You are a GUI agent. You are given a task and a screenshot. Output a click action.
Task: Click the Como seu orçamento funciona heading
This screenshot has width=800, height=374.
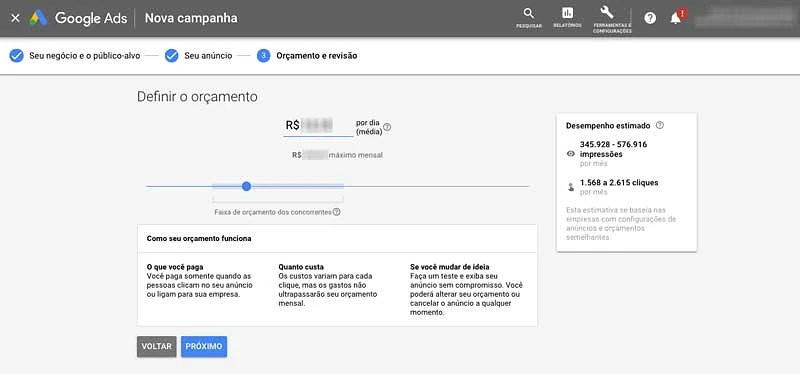(x=198, y=238)
